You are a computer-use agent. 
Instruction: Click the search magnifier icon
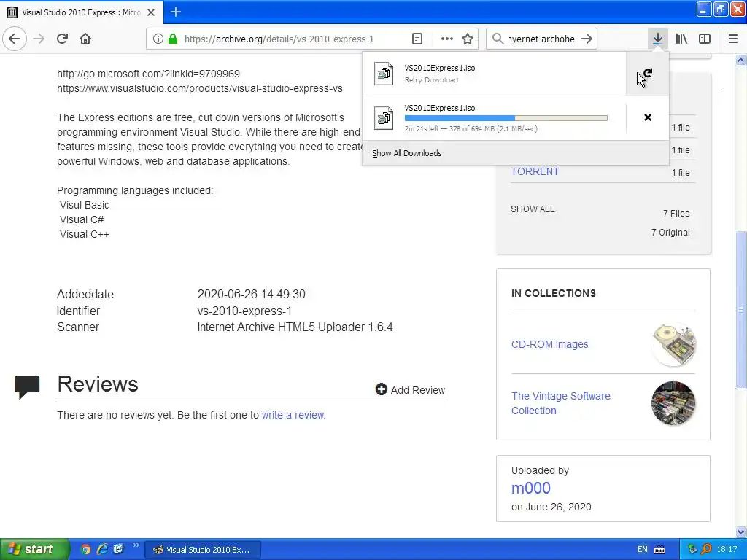[x=498, y=39]
